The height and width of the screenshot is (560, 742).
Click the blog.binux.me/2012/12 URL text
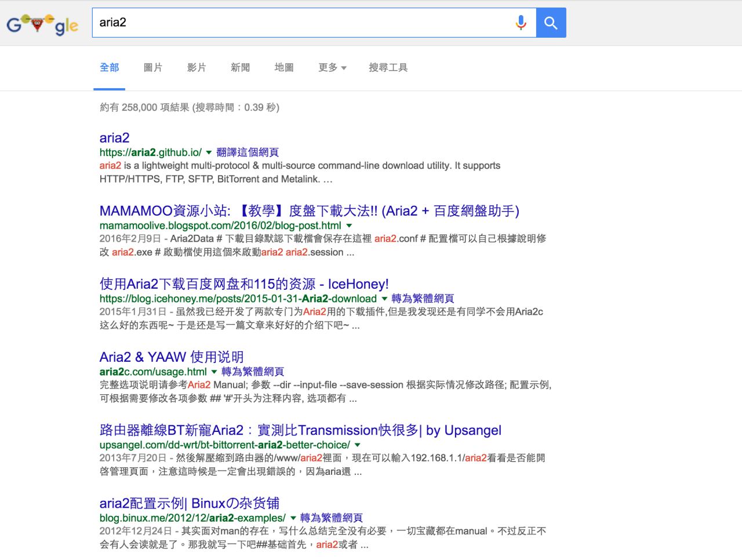[192, 518]
